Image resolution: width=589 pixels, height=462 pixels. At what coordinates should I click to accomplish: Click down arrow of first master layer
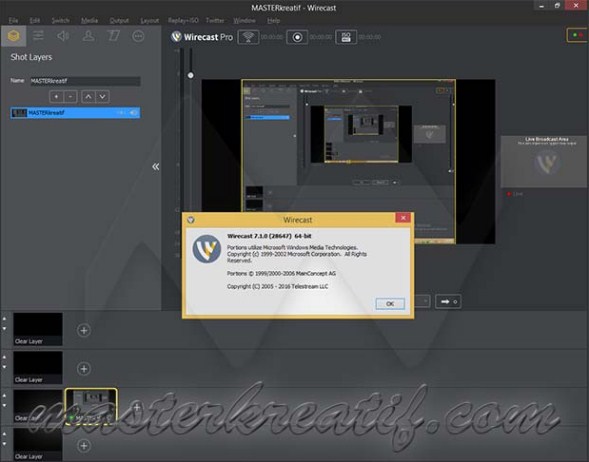coord(5,329)
